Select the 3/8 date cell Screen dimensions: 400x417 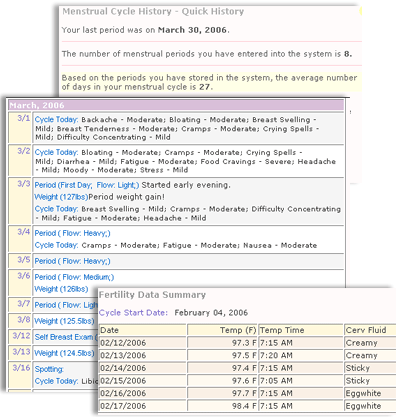20,321
